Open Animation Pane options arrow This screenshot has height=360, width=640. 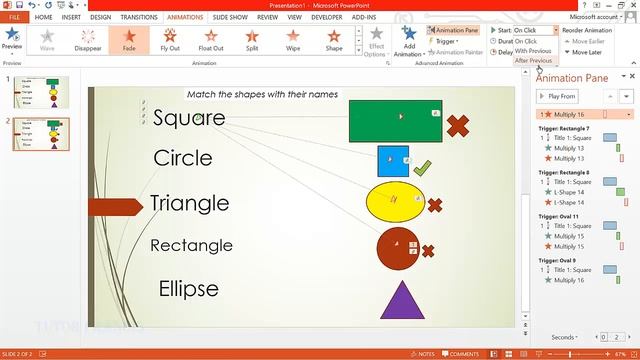click(x=623, y=76)
